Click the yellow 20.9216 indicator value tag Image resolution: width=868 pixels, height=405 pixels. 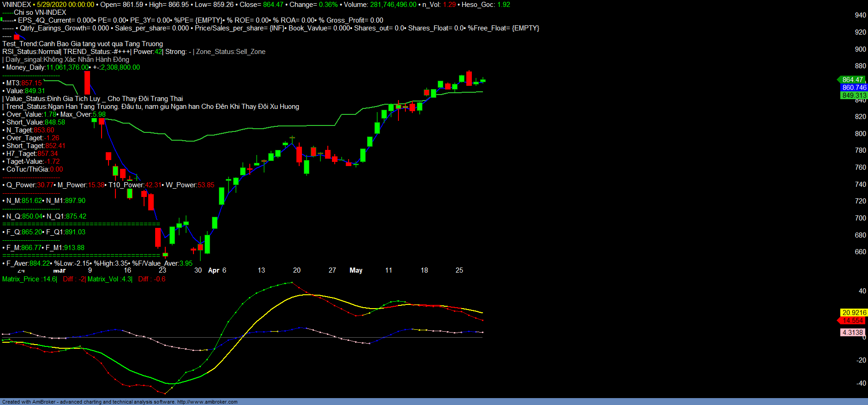[x=854, y=313]
